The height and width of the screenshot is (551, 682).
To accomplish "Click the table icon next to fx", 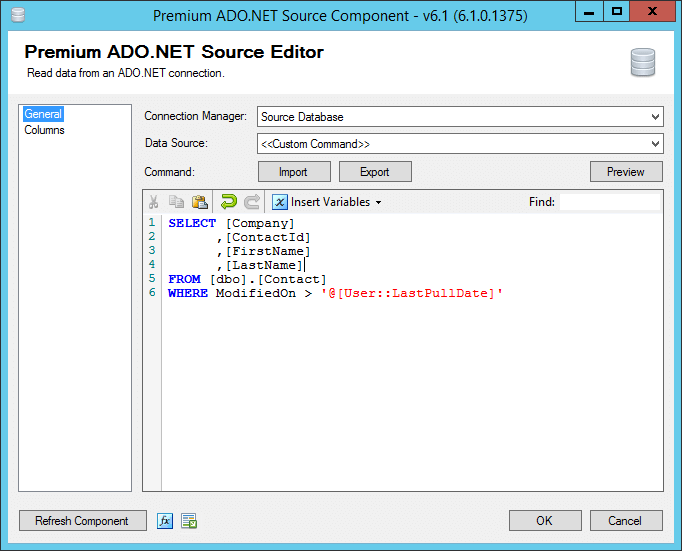I will click(189, 521).
